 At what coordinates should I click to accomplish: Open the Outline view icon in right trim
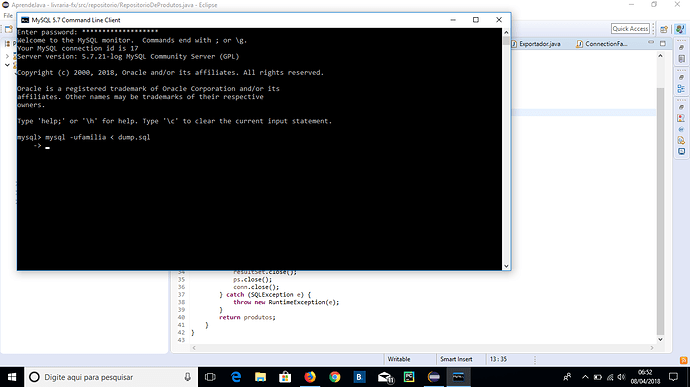coord(681,89)
